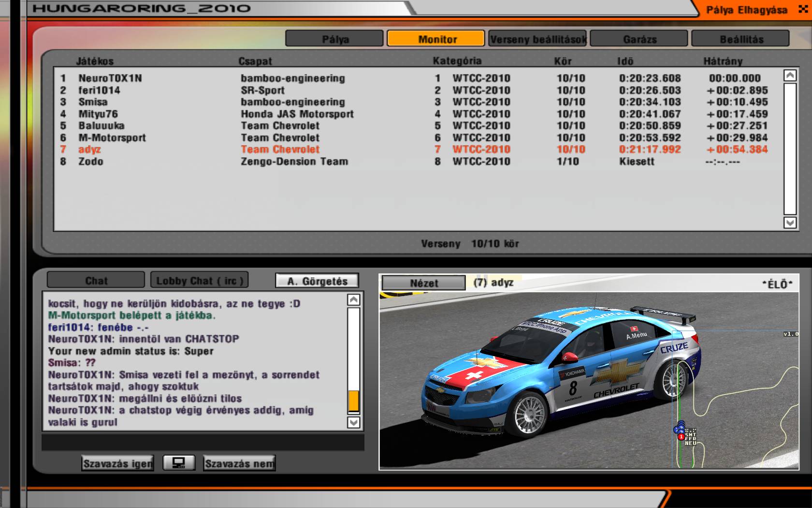Click Játékos column header
812x508 pixels.
[95, 61]
